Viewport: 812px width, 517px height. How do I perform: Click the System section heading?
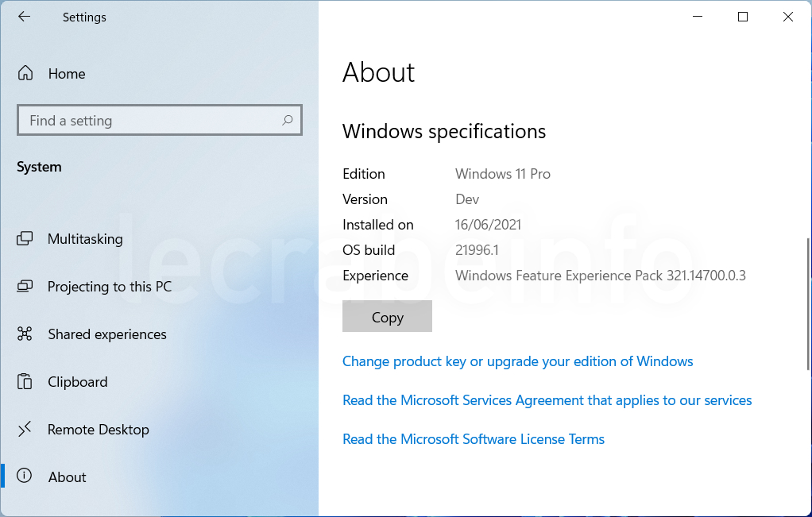39,167
